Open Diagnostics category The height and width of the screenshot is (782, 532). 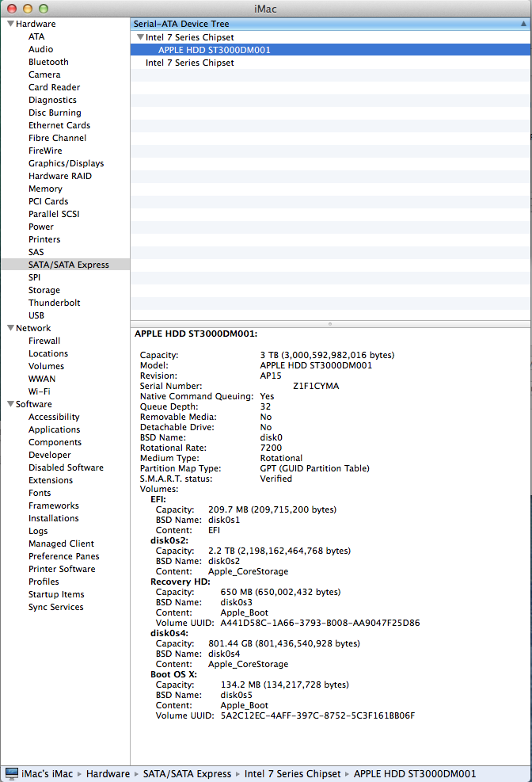pyautogui.click(x=52, y=100)
